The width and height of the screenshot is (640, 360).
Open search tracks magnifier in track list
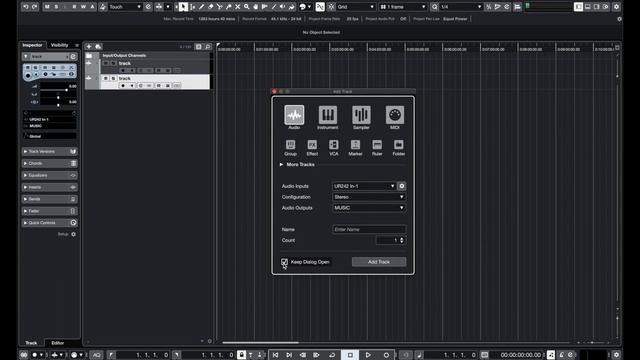(208, 47)
